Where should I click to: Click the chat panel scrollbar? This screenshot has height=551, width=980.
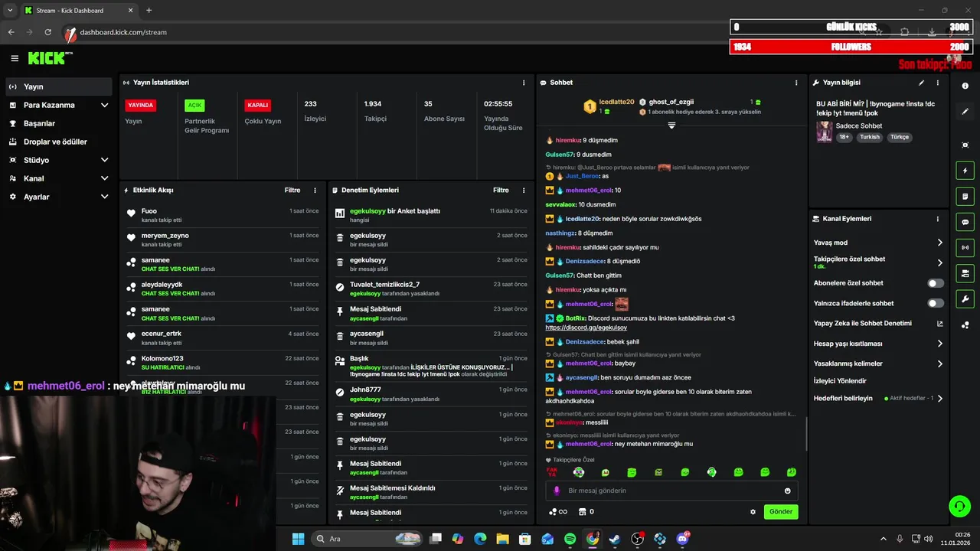pyautogui.click(x=806, y=433)
